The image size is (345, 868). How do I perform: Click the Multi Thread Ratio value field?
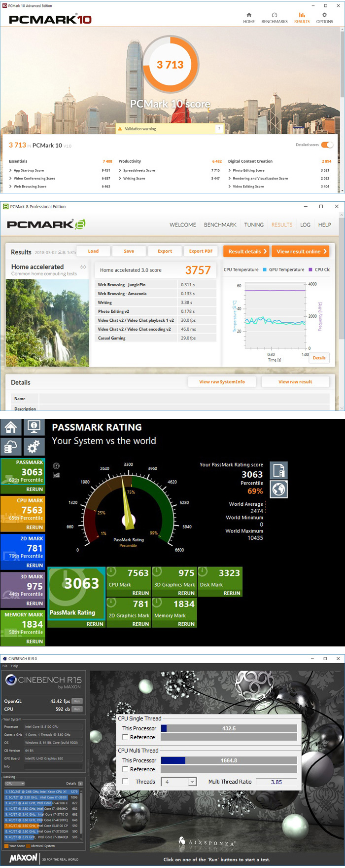pos(277,782)
